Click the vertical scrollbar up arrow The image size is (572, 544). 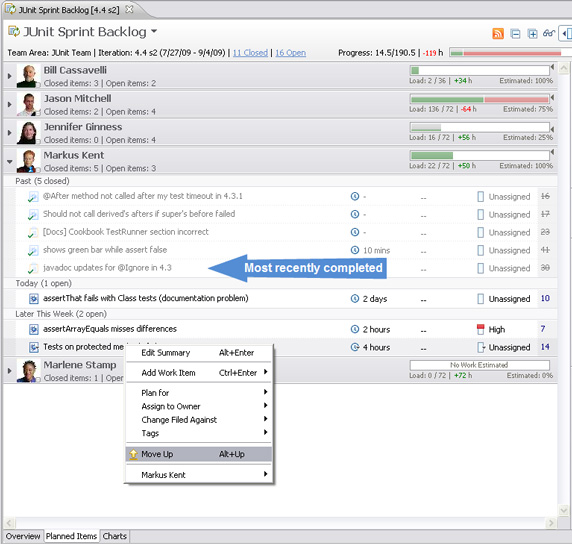click(564, 68)
